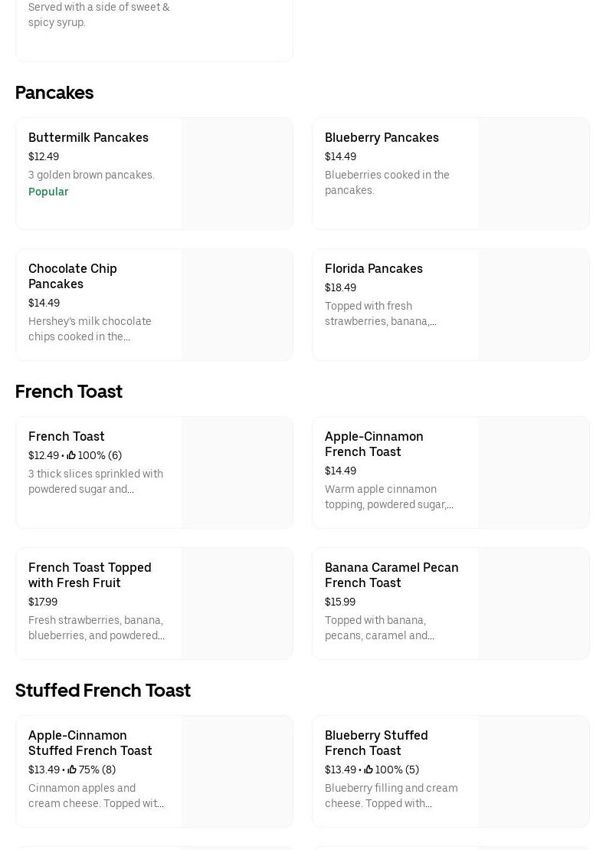
Task: Select French Toast Topped with Fresh Fruit
Action: pos(90,575)
